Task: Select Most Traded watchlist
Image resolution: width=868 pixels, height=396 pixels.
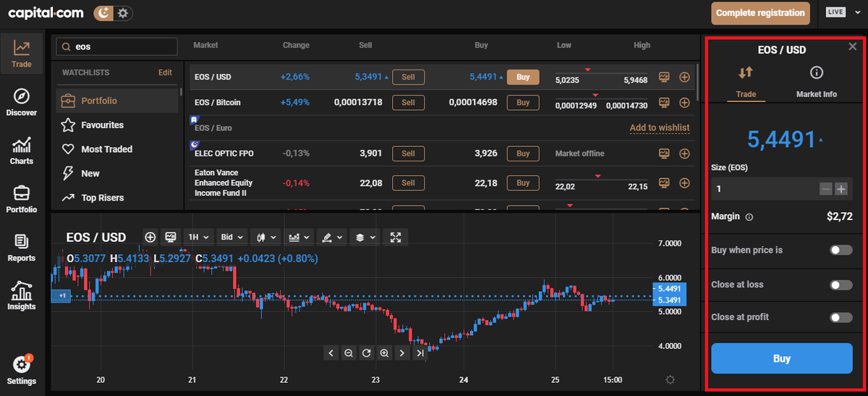Action: [x=106, y=149]
